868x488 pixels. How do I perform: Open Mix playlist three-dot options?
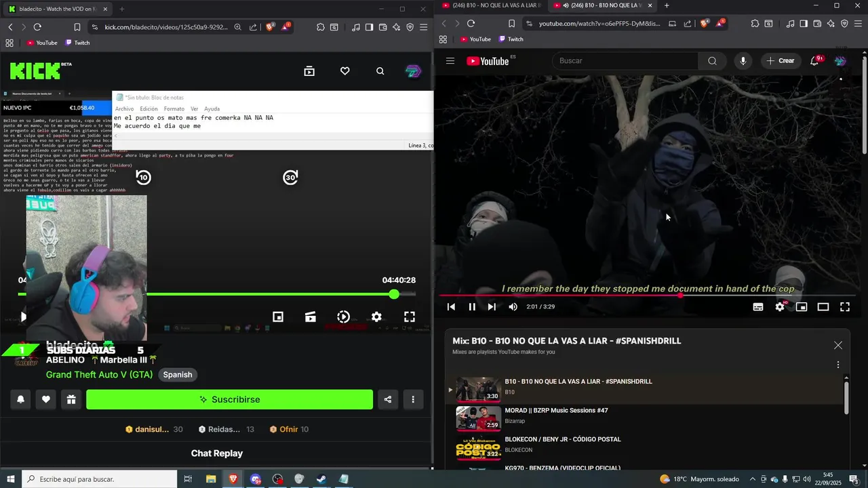[x=838, y=365]
